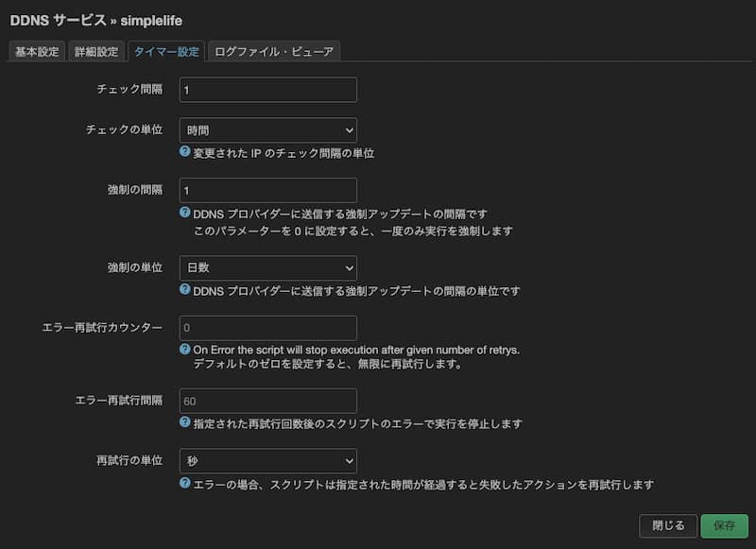Select the タイマー設定 tab
Viewport: 756px width, 549px height.
(x=166, y=52)
